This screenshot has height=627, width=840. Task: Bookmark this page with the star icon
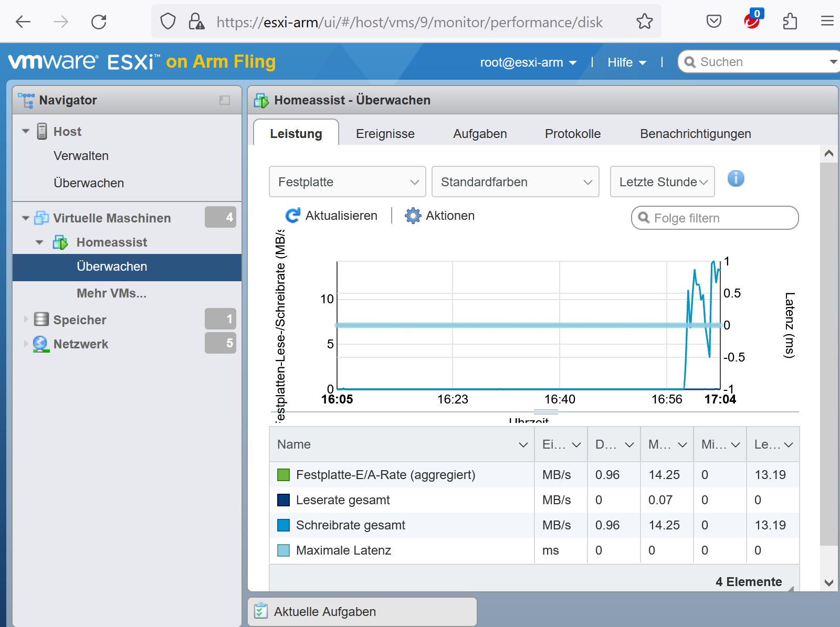(x=644, y=22)
